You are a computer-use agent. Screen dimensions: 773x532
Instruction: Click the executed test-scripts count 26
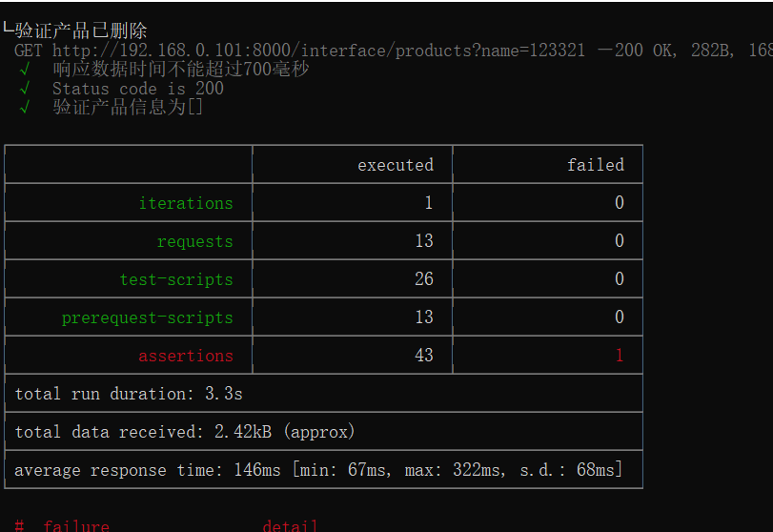click(423, 279)
